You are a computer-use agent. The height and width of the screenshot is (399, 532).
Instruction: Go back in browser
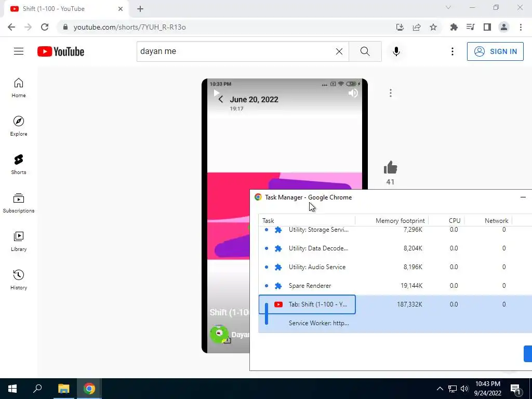pos(11,27)
